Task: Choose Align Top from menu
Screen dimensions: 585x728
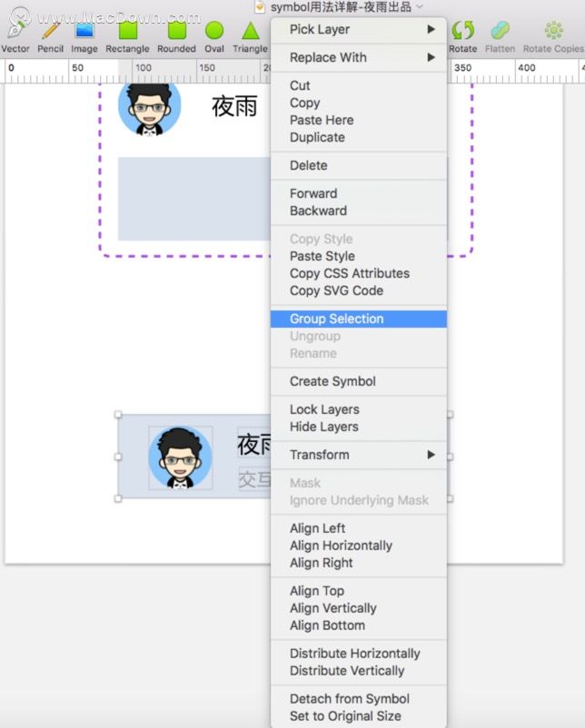Action: coord(359,591)
